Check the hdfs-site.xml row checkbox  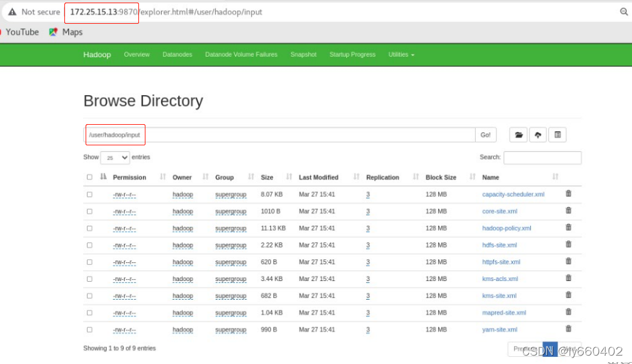[89, 245]
